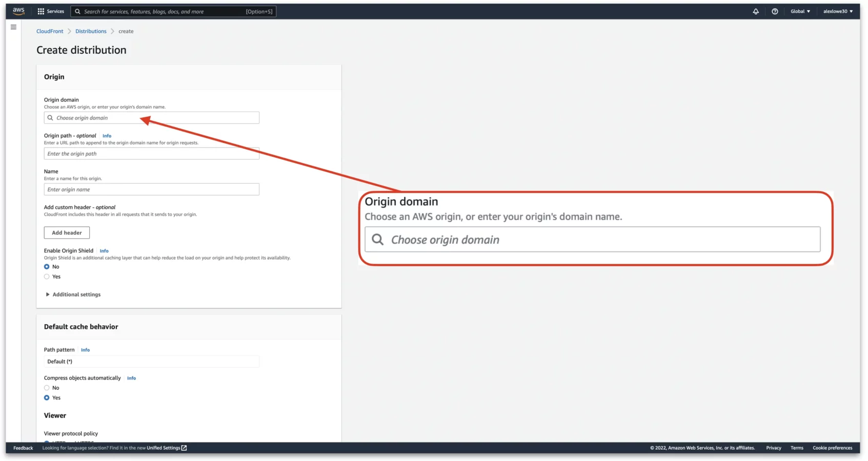Open Info link beside Origin path
Screen dimensions: 868x461
pyautogui.click(x=107, y=136)
